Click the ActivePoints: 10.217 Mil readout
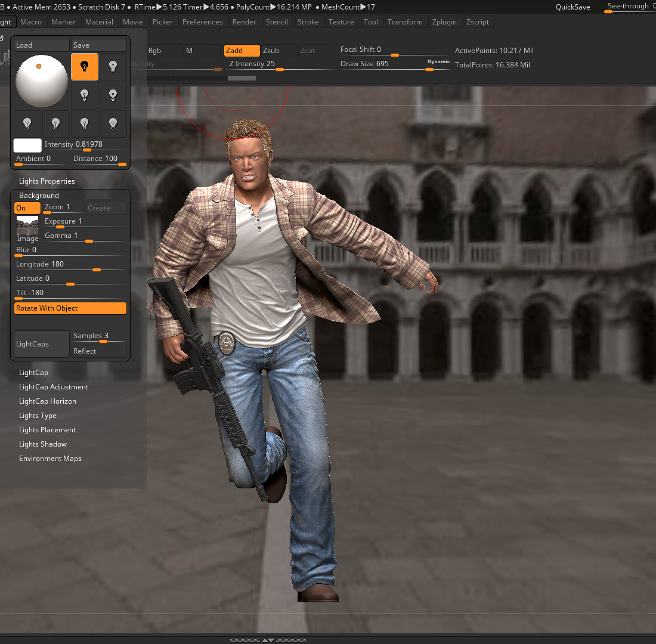This screenshot has width=656, height=644. (494, 51)
